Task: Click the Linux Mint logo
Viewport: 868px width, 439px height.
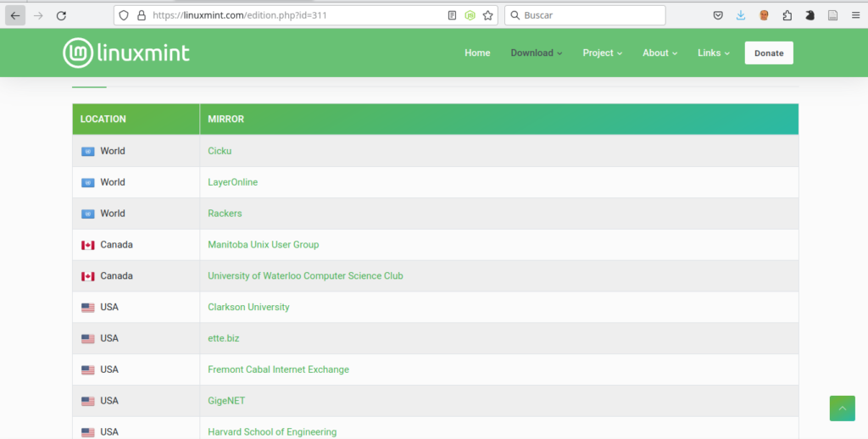Action: (x=126, y=53)
